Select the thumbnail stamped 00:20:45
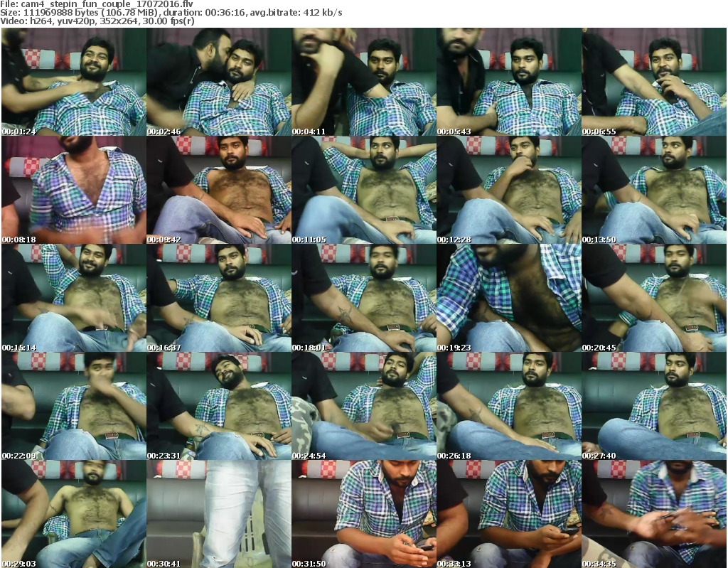The height and width of the screenshot is (568, 728). pos(654,298)
